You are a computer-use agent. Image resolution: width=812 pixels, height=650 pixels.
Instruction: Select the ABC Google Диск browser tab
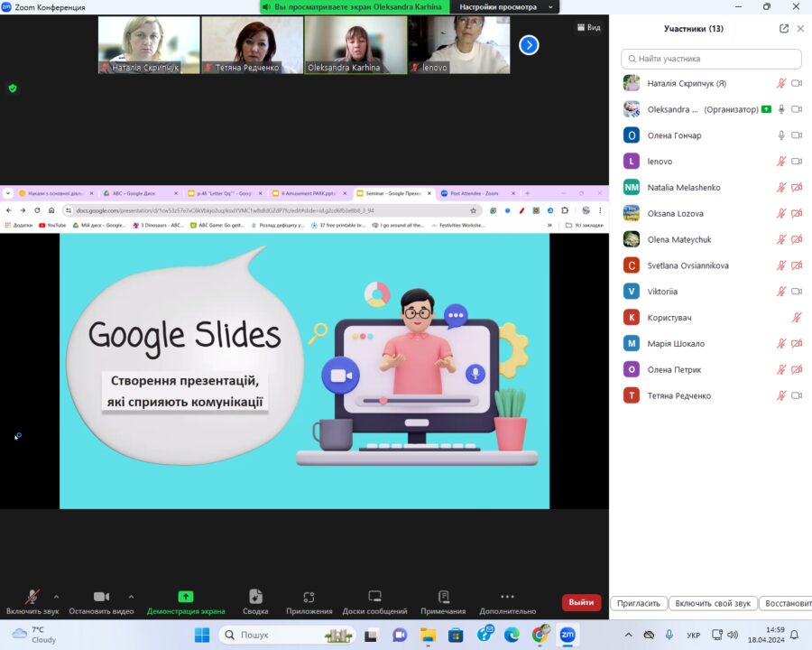point(139,193)
